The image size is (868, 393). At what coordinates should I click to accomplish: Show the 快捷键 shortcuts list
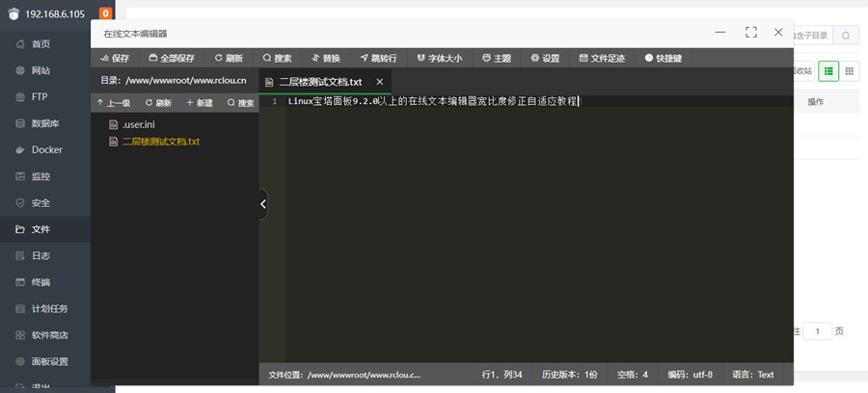pos(664,58)
